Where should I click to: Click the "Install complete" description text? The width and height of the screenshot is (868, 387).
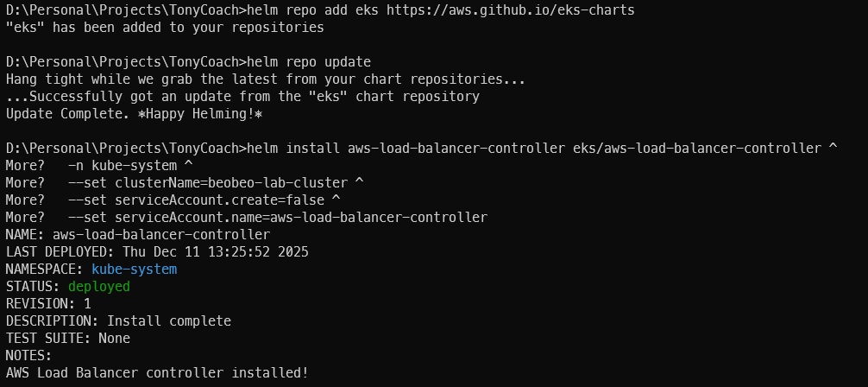tap(168, 320)
